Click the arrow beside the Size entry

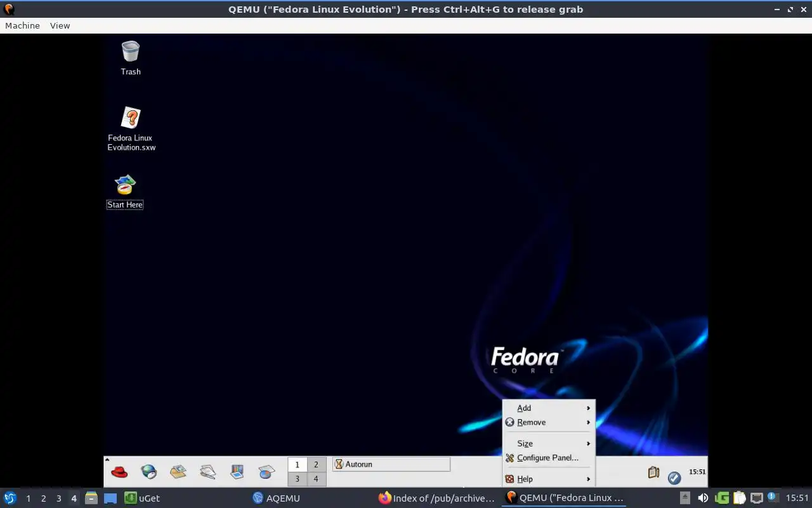pos(589,444)
